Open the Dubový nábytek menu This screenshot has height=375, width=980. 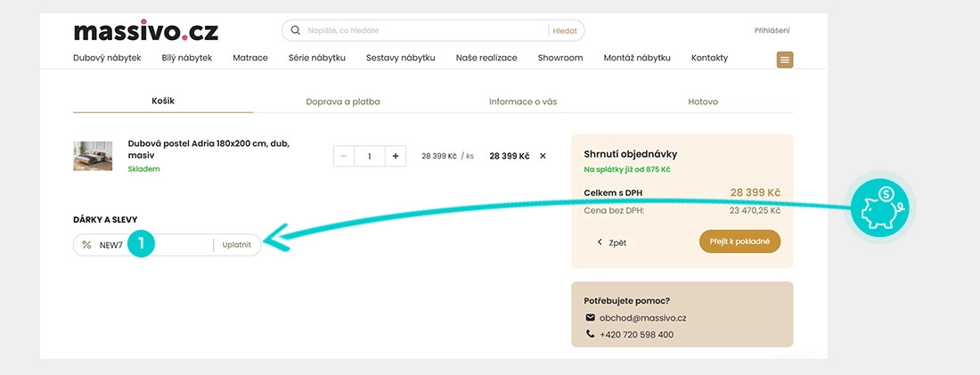tap(107, 58)
